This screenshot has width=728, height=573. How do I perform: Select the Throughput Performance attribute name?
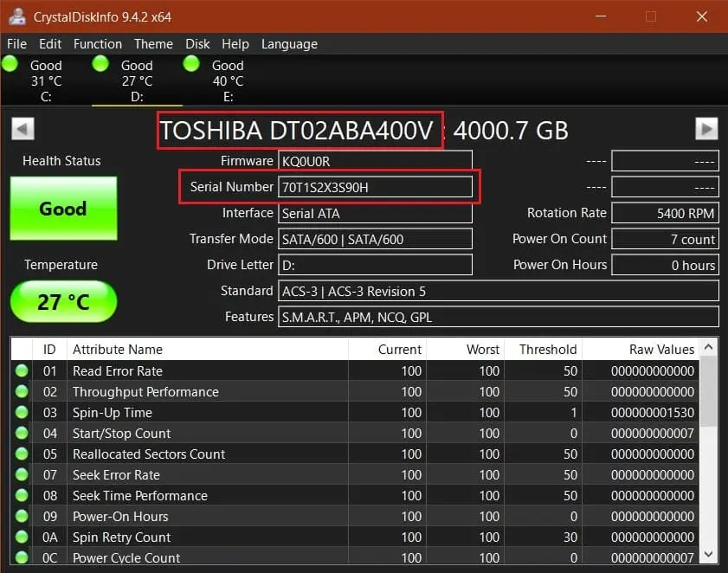click(x=145, y=392)
